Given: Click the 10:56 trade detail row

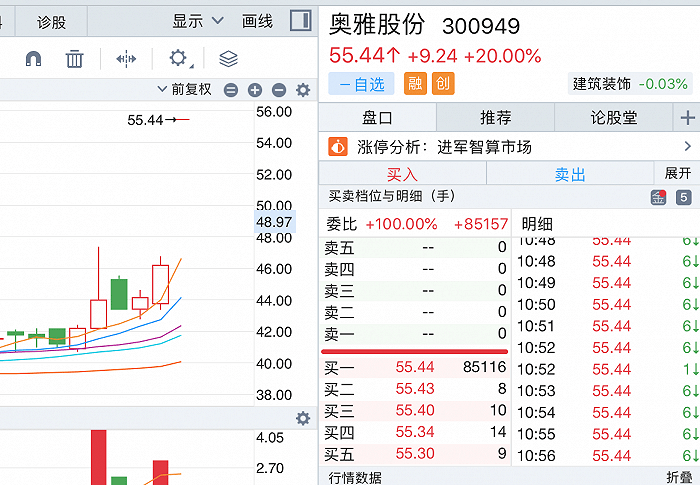Looking at the screenshot, I should (x=607, y=456).
